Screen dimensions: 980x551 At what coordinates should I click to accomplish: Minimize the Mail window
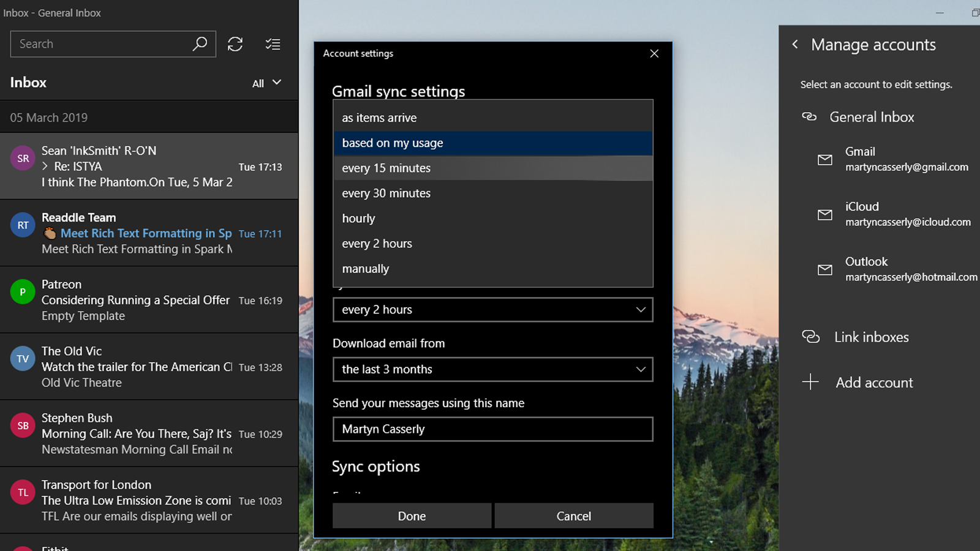pyautogui.click(x=940, y=12)
